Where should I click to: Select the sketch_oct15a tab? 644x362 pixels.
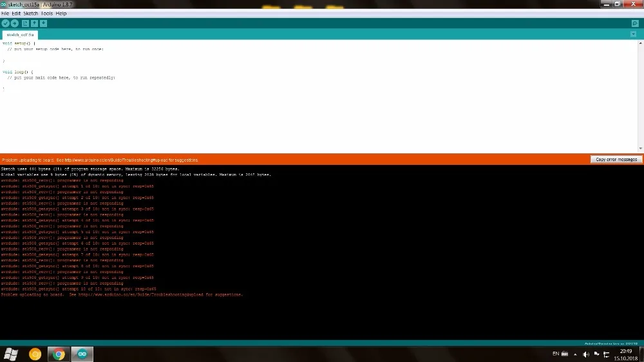coord(20,35)
